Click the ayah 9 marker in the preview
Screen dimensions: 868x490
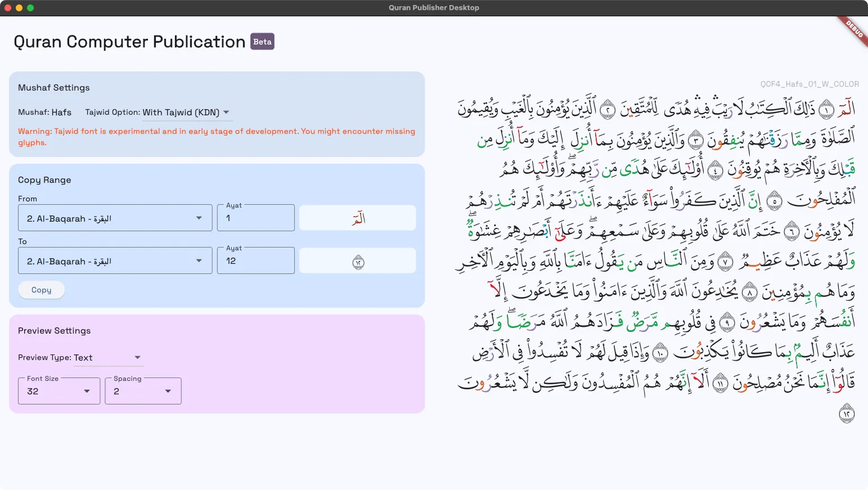pyautogui.click(x=727, y=322)
